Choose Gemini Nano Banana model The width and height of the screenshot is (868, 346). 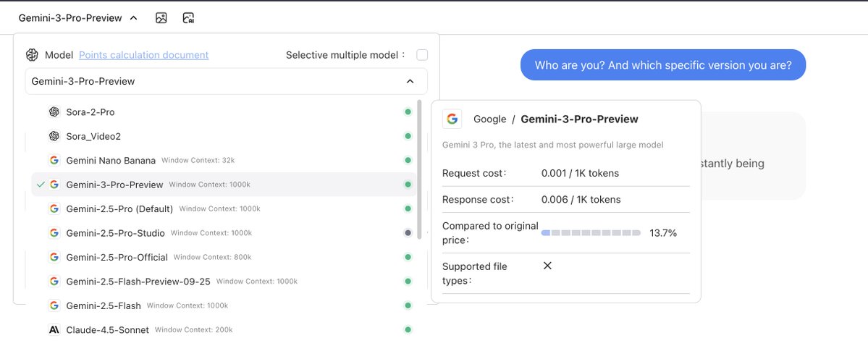(x=226, y=160)
